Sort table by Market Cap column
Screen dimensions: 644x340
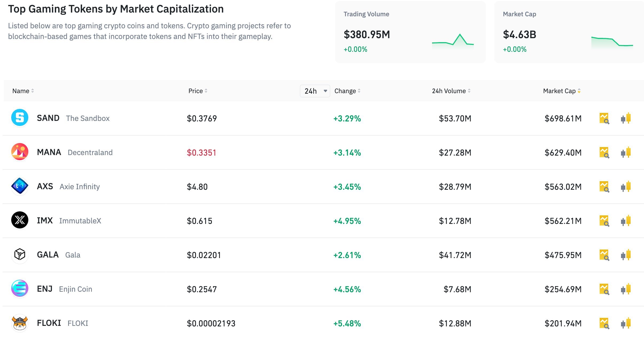[x=562, y=91]
